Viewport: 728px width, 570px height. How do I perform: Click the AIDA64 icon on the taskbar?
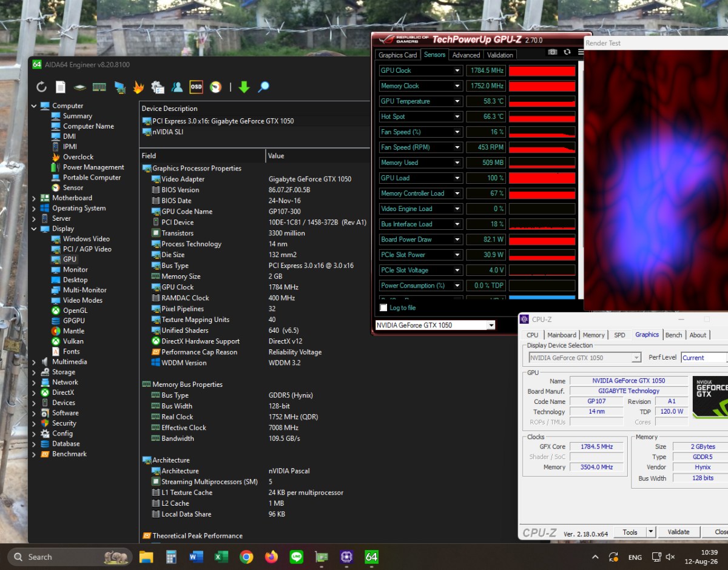(371, 557)
